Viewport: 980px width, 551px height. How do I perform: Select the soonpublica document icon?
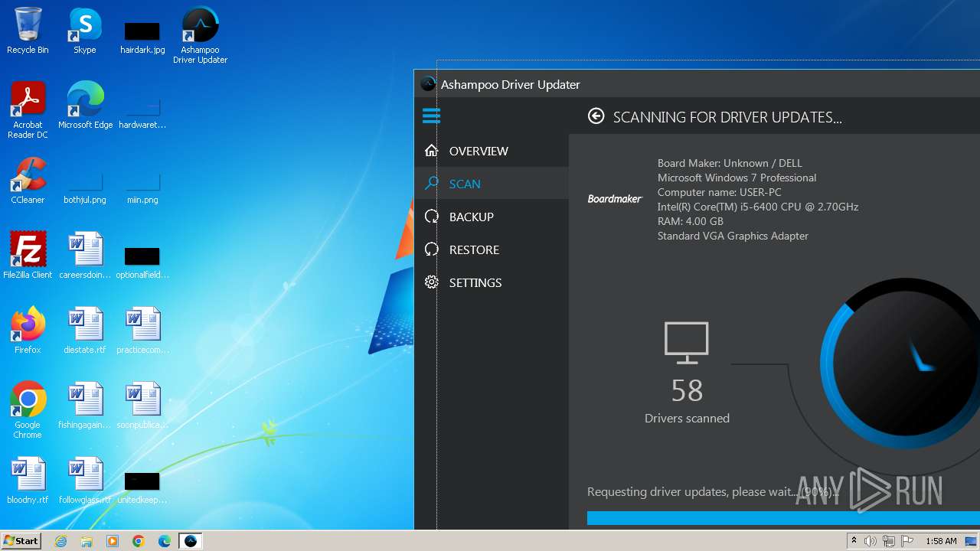142,406
